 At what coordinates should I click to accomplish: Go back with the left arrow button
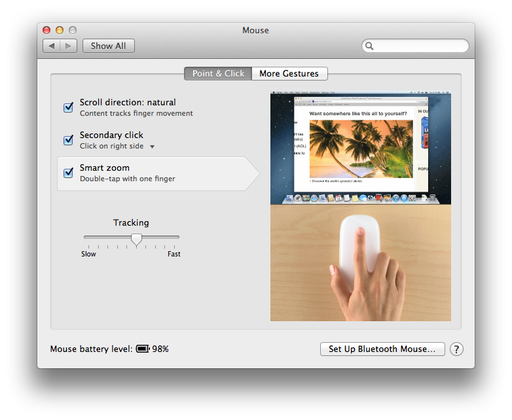pos(51,46)
